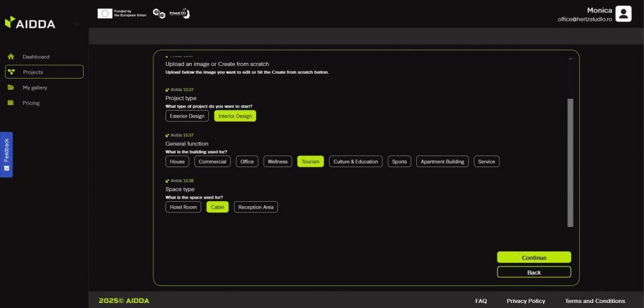This screenshot has width=644, height=308.
Task: Choose Wellness as general function
Action: (x=277, y=162)
